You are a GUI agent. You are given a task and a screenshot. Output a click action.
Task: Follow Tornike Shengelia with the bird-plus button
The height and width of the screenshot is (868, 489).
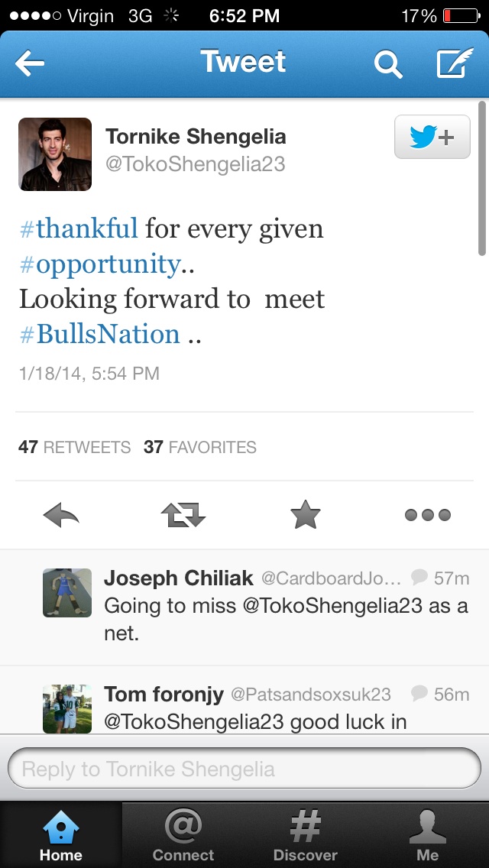click(x=432, y=138)
